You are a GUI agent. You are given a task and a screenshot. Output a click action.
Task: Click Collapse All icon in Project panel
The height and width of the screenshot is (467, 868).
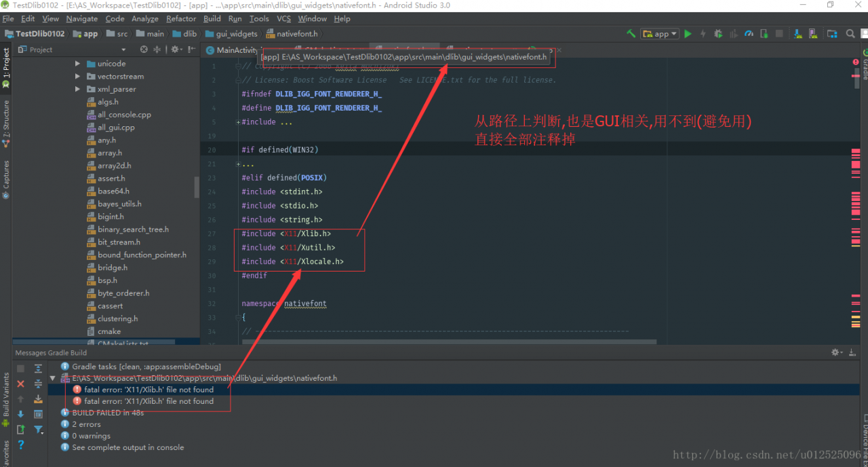(157, 50)
